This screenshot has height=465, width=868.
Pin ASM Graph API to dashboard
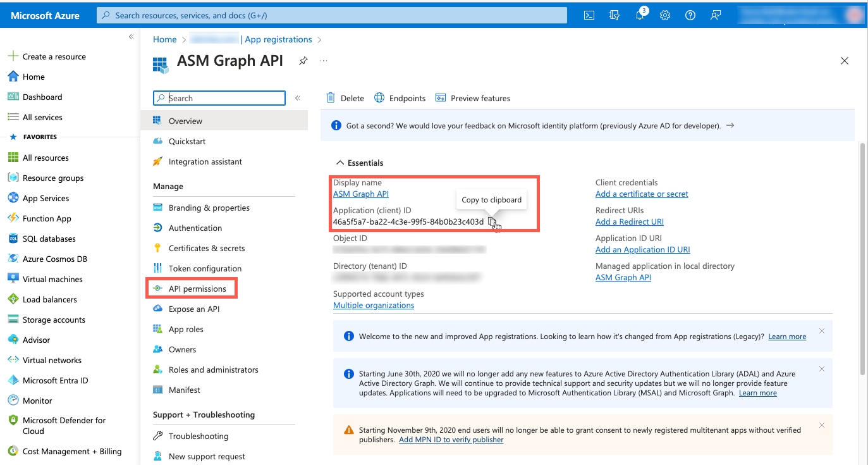coord(303,61)
